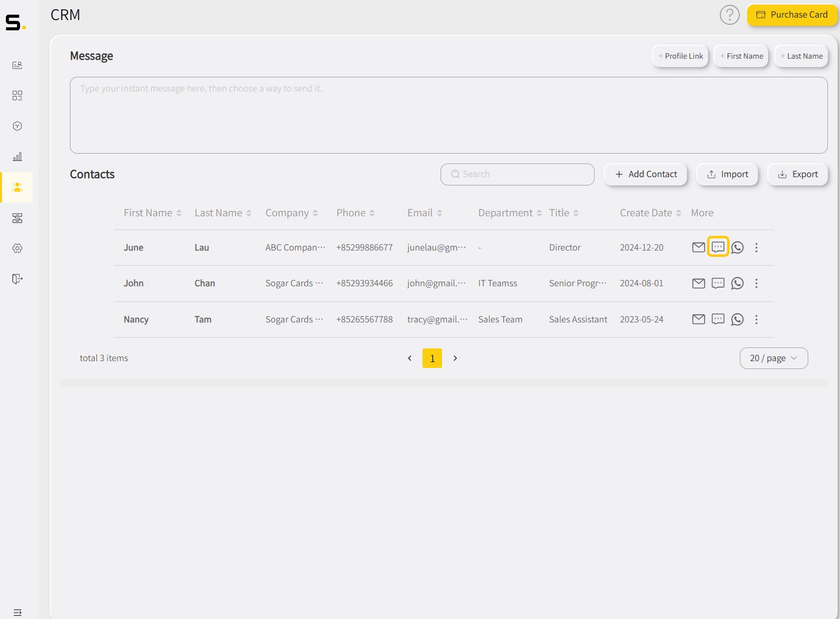Click the Sales Assistant title cell
840x619 pixels.
pyautogui.click(x=578, y=320)
